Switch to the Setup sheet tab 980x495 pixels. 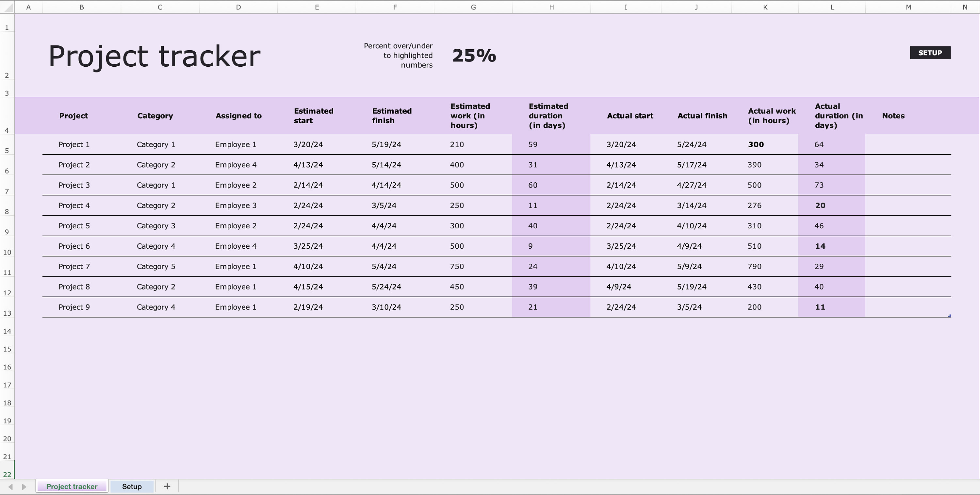click(132, 486)
